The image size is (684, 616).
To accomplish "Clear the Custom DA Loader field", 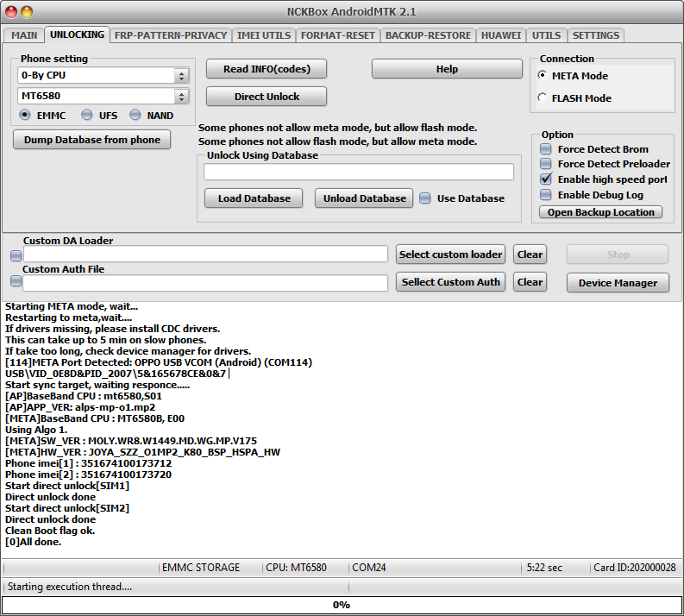I will click(x=530, y=255).
